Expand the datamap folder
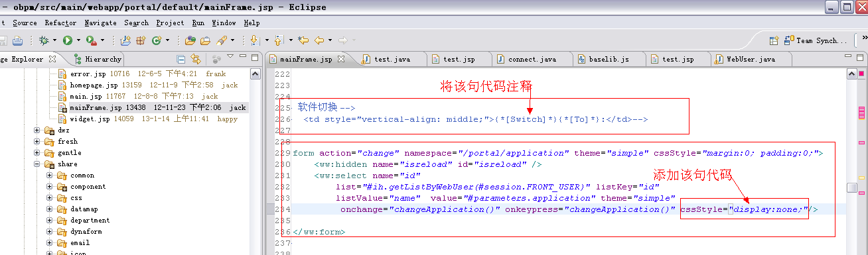868x255 pixels. point(50,209)
